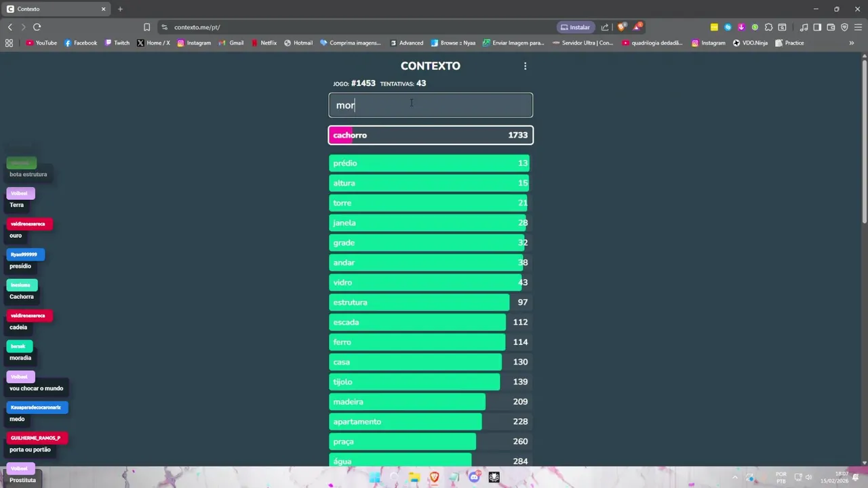The width and height of the screenshot is (868, 488).
Task: Open the VDO.Ninja bookmark
Action: [x=750, y=43]
